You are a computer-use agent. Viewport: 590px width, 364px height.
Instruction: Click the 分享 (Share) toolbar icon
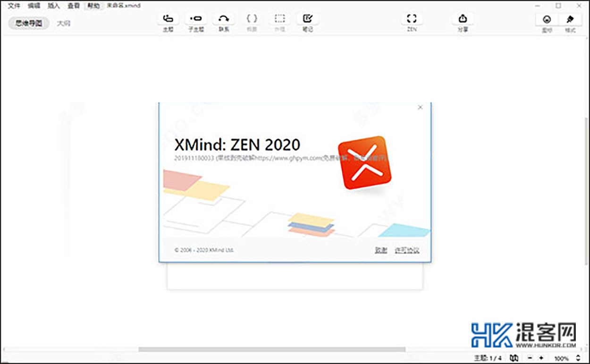click(463, 19)
